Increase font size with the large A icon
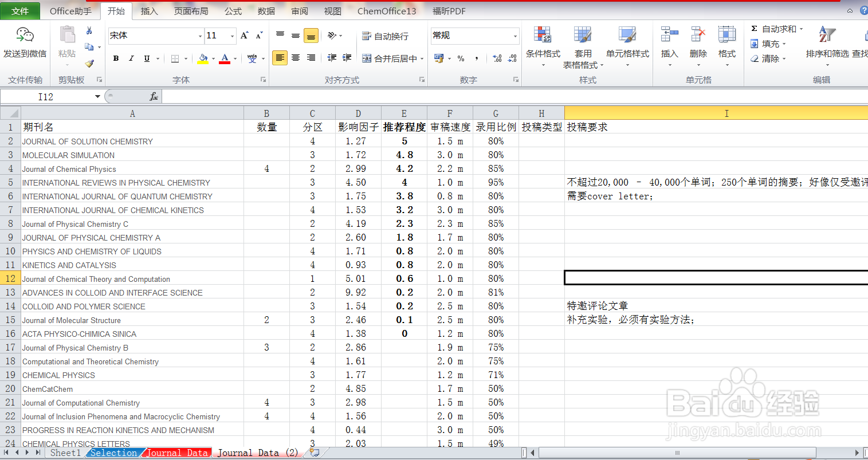 pyautogui.click(x=245, y=36)
